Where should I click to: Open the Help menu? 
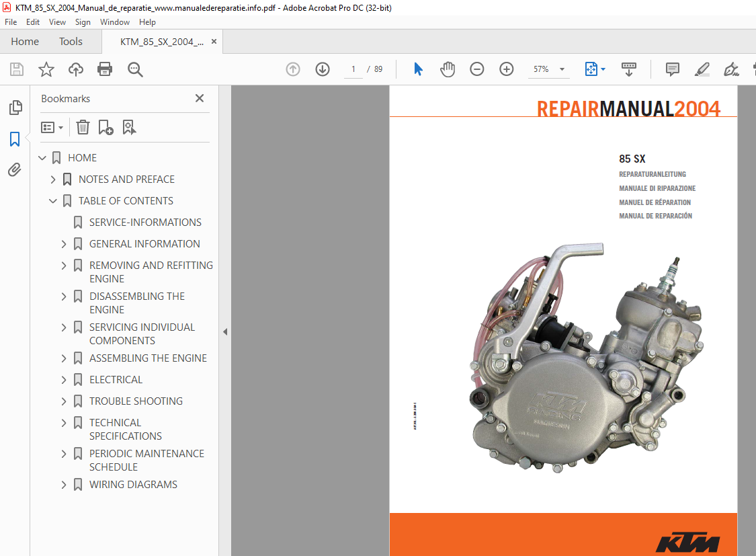click(148, 22)
